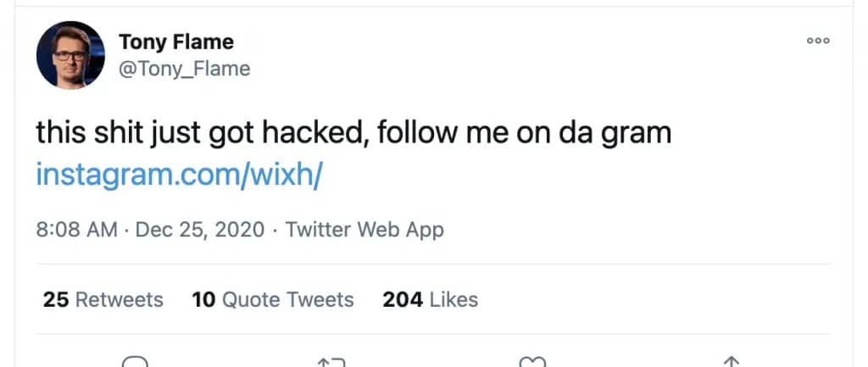Click the @Tony_Flame handle
The width and height of the screenshot is (868, 367).
(x=184, y=69)
